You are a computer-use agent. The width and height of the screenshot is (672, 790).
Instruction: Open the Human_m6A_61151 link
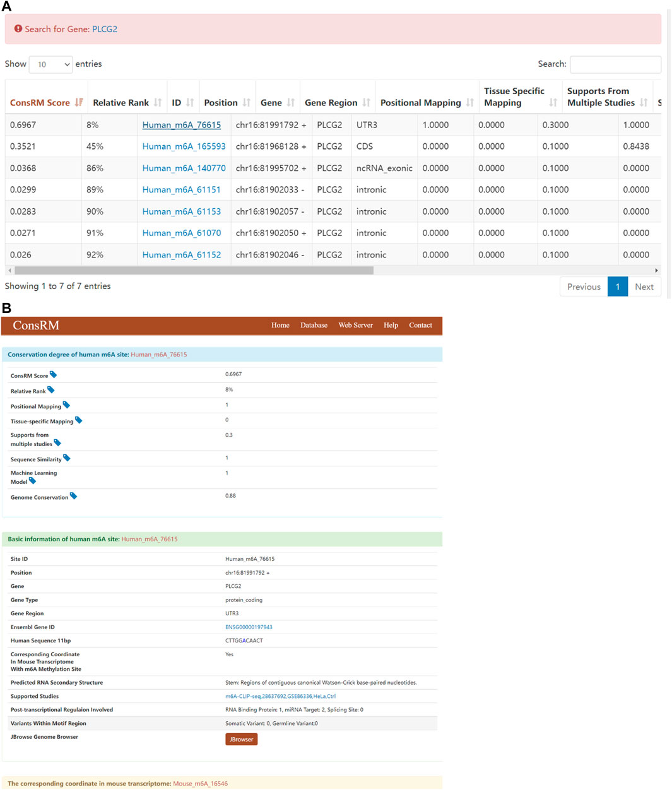tap(182, 190)
